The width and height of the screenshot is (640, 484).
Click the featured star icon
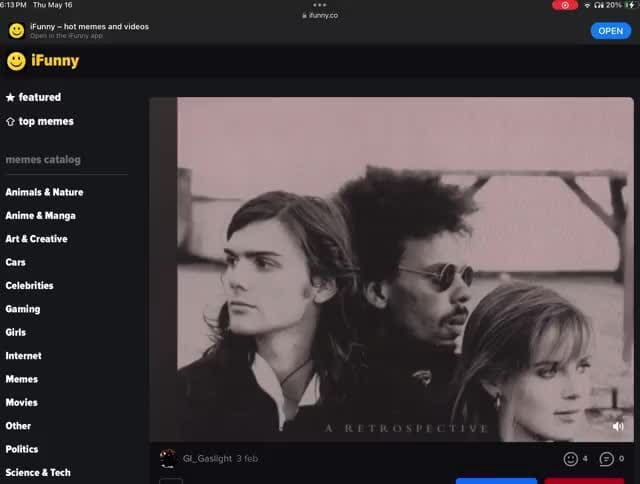(x=10, y=98)
